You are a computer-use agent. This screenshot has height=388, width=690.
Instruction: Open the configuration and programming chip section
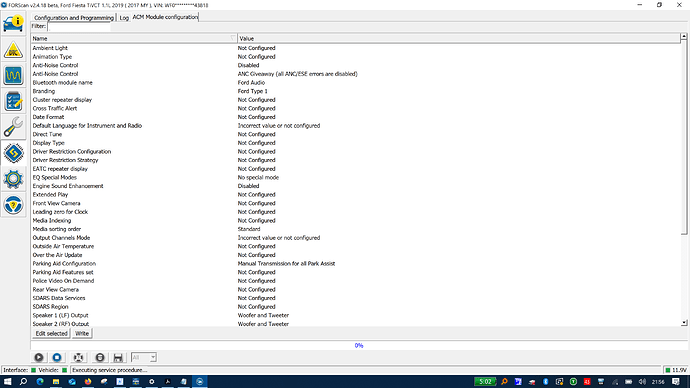[13, 153]
